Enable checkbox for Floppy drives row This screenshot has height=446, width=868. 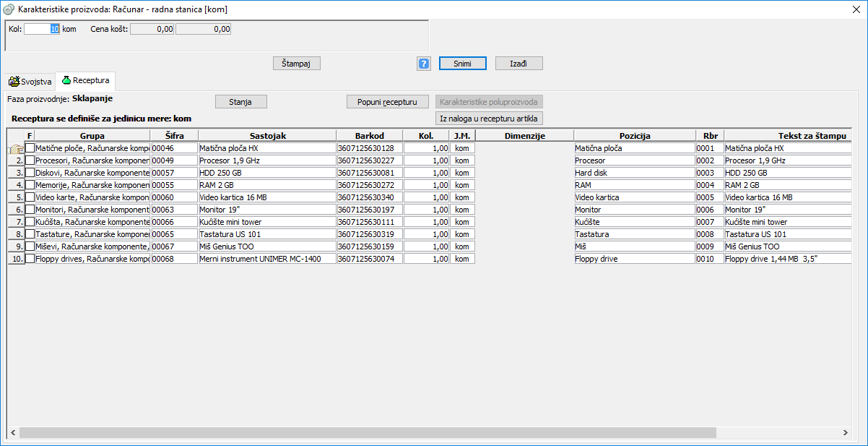30,259
